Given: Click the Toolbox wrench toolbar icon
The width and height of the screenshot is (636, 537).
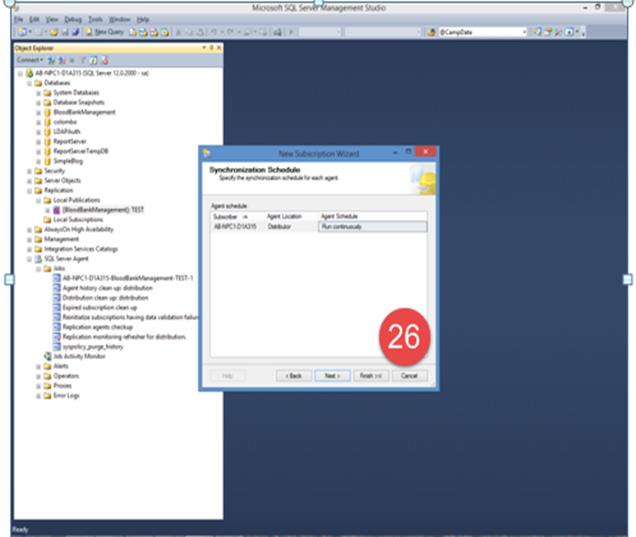Looking at the screenshot, I should (559, 32).
